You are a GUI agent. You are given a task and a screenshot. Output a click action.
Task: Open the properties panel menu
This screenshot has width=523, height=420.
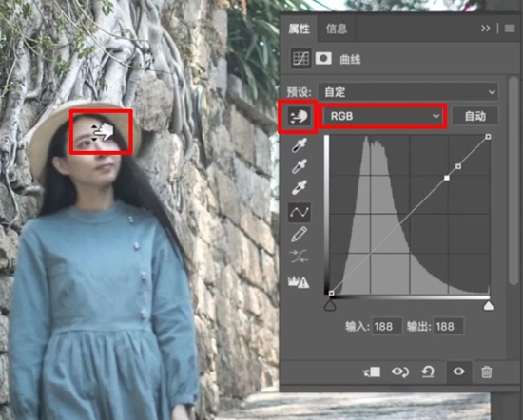click(510, 29)
